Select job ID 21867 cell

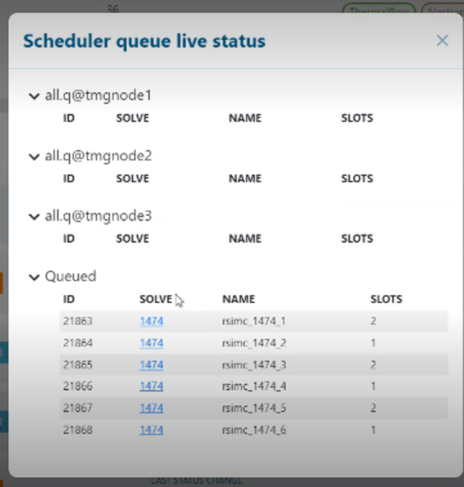tap(78, 408)
